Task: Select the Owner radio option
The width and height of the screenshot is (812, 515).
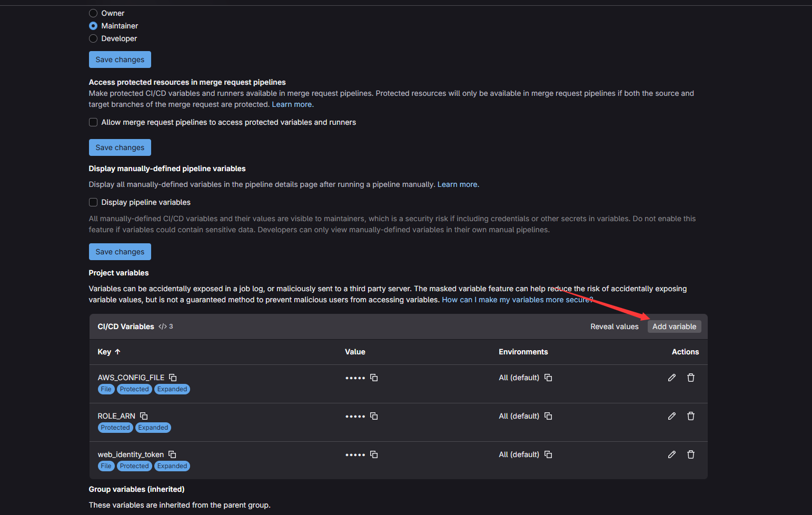Action: pos(93,13)
